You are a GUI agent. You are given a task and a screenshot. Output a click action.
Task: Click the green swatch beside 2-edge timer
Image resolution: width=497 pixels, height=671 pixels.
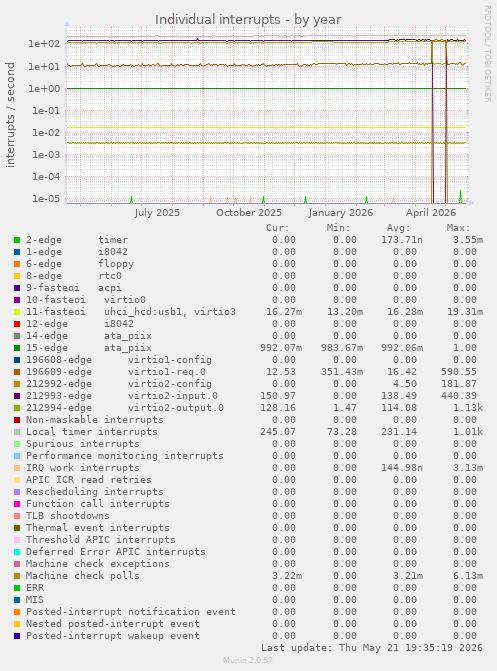coord(17,240)
